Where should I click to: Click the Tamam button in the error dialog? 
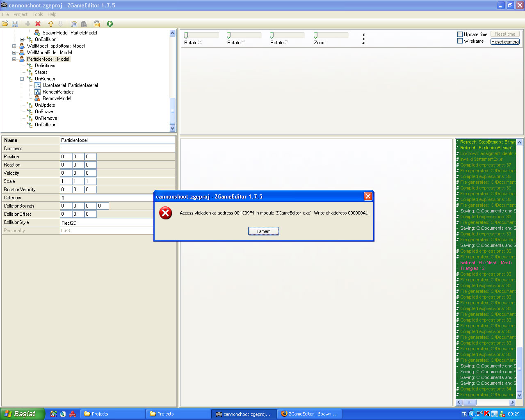[x=264, y=231]
